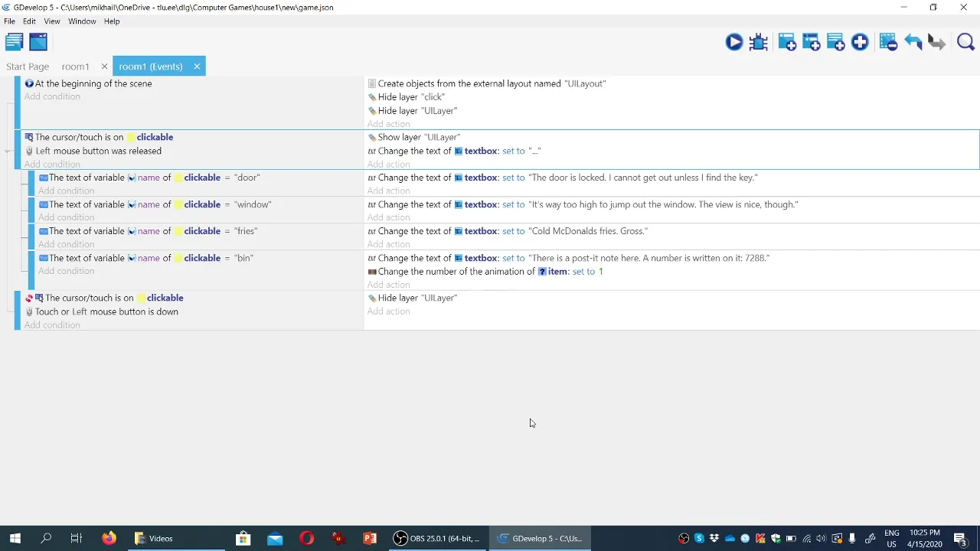Viewport: 980px width, 551px height.
Task: Open the Help menu
Action: pos(112,21)
